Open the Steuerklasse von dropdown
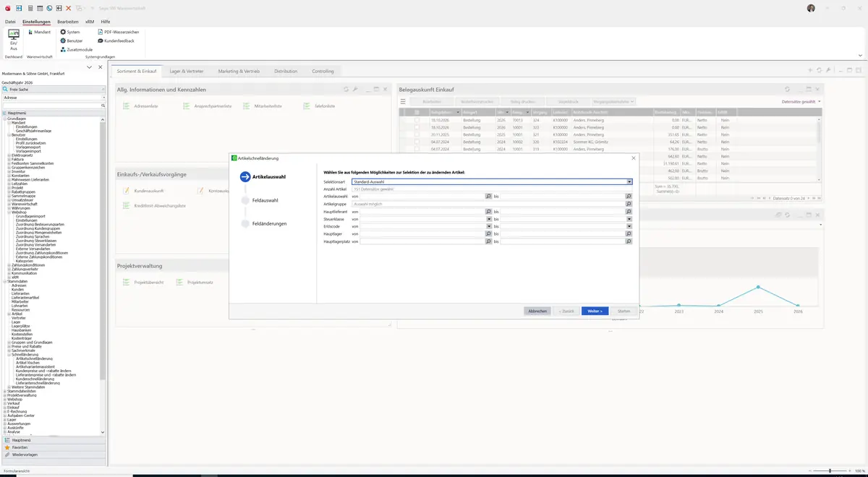The image size is (868, 477). point(489,219)
